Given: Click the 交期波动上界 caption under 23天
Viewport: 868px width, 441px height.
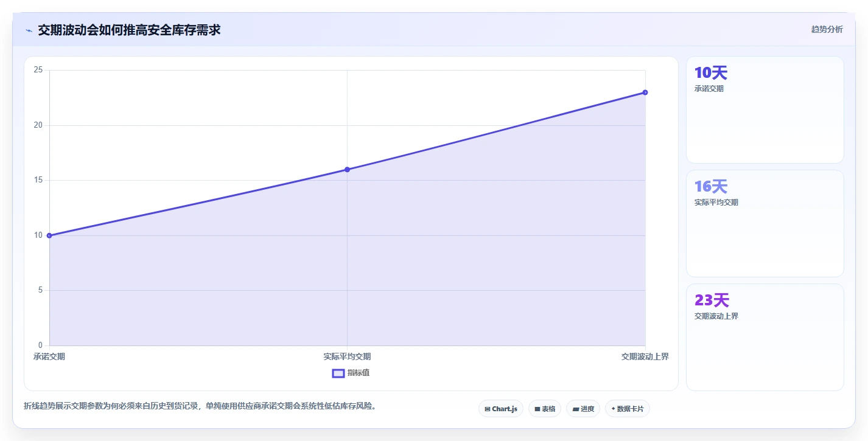Looking at the screenshot, I should click(x=716, y=316).
